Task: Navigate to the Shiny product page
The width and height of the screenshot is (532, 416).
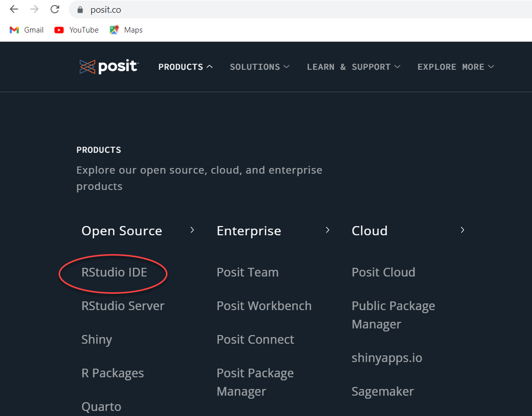Action: 97,339
